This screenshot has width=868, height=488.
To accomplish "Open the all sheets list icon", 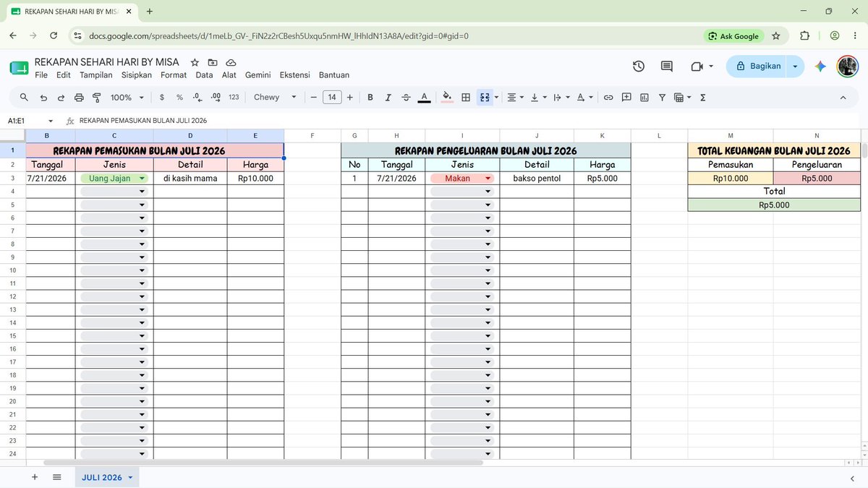I will click(57, 478).
